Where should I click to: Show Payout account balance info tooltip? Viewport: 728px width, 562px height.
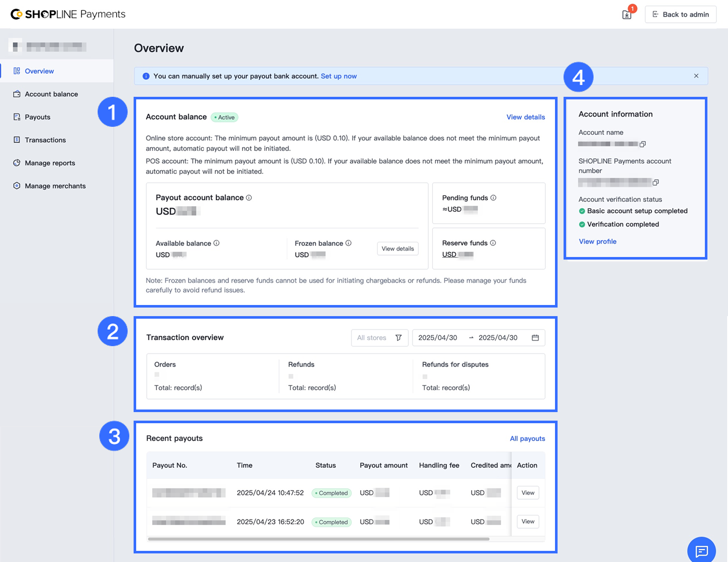(x=249, y=197)
